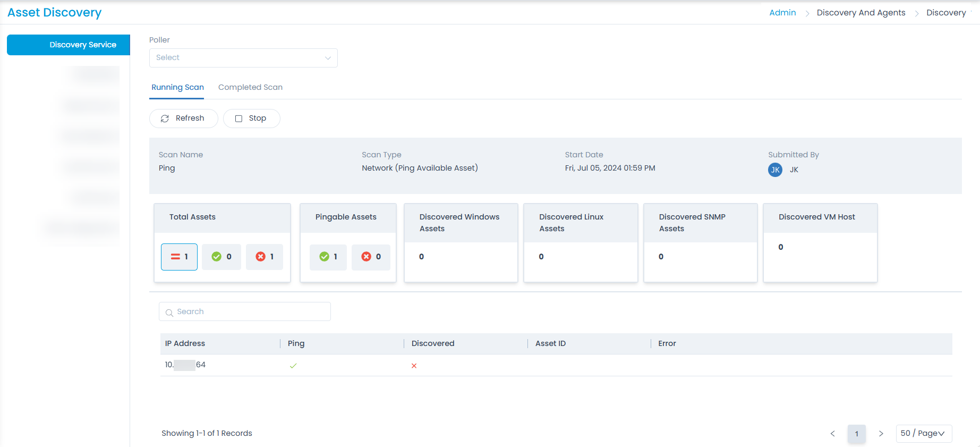Click inside the Search input field
The height and width of the screenshot is (447, 980).
point(250,312)
